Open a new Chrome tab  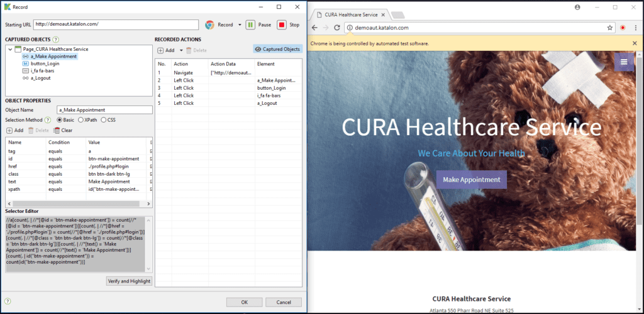tap(397, 15)
